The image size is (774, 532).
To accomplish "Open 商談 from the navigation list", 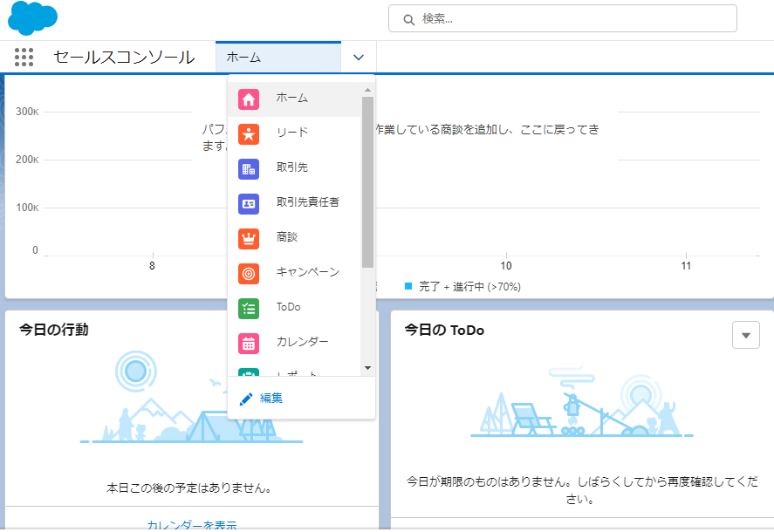I will point(294,238).
